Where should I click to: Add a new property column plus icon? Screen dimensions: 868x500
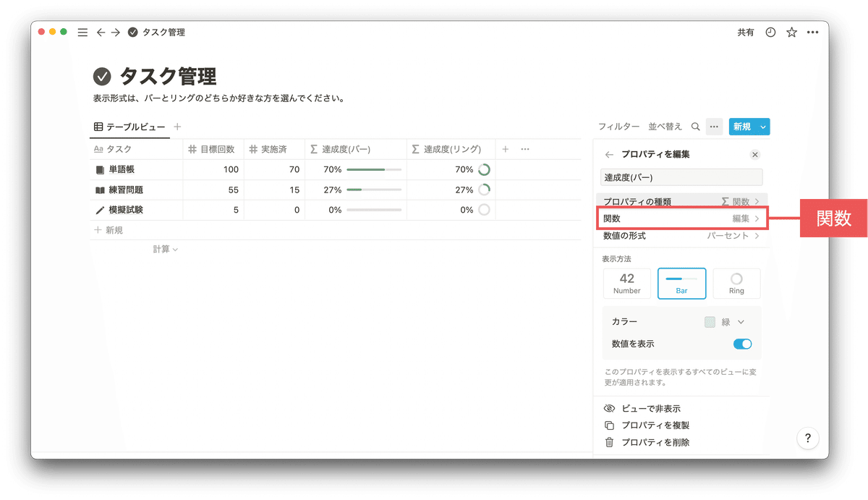click(506, 149)
